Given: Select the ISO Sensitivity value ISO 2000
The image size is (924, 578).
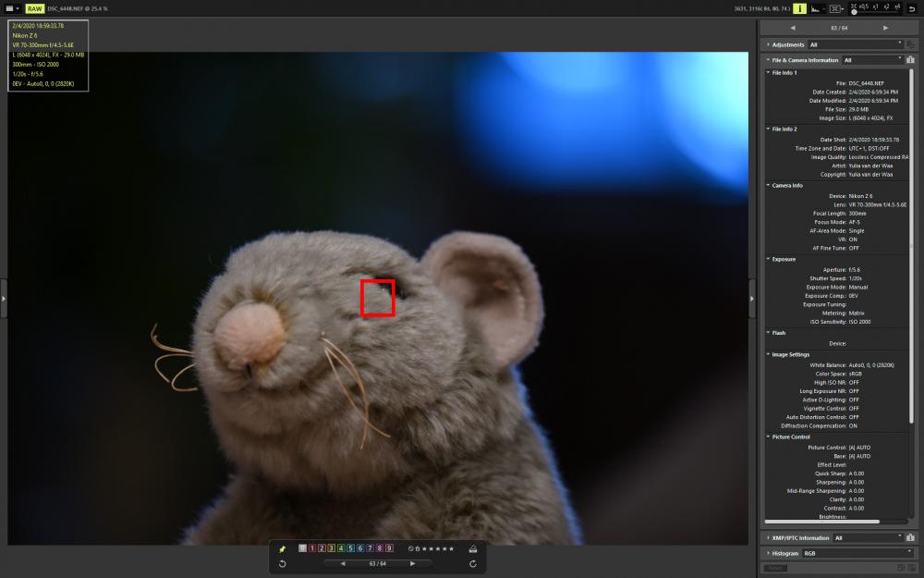Looking at the screenshot, I should [859, 322].
